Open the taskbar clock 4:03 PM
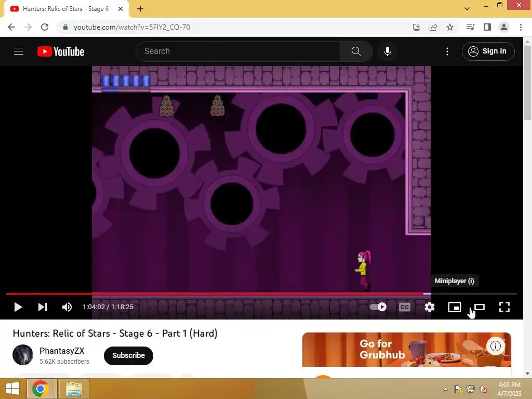Viewport: 532px width, 399px height. point(509,389)
